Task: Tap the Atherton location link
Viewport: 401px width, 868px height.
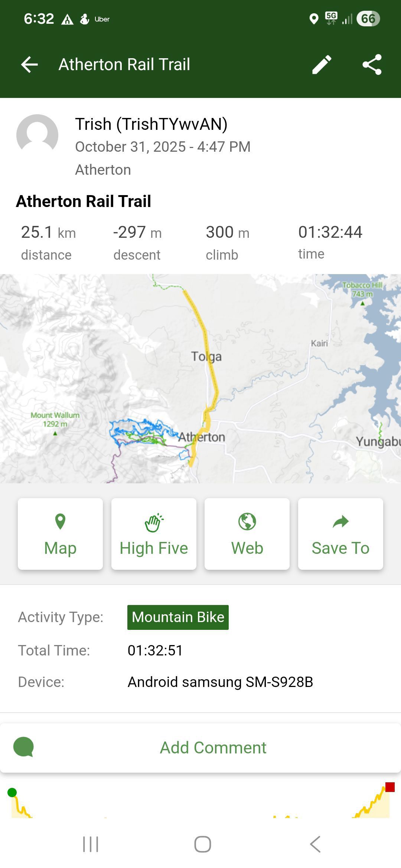Action: point(103,170)
